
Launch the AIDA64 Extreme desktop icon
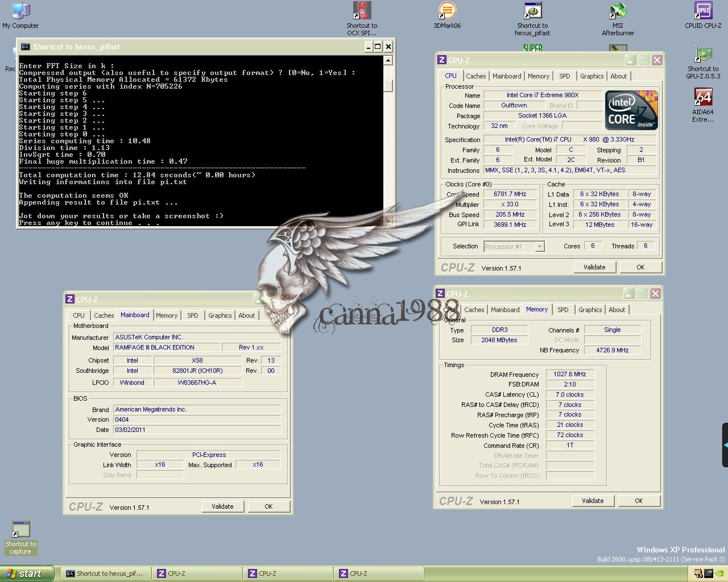703,105
